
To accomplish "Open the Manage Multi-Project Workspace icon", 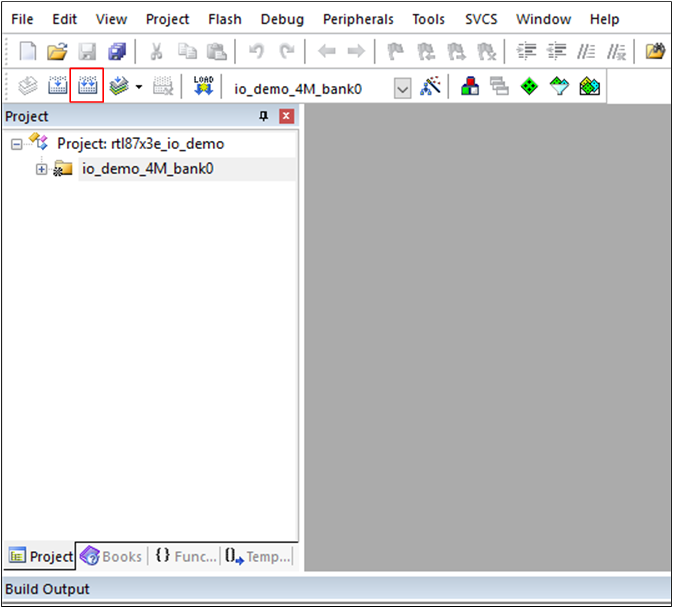I will pos(500,85).
